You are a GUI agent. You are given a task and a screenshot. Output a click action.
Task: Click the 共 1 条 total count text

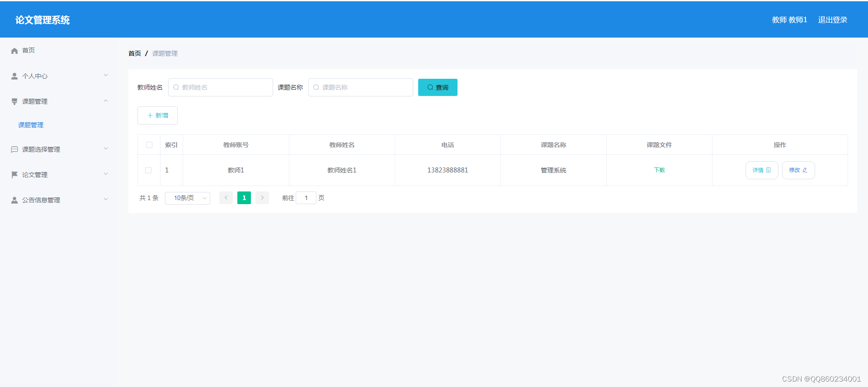[x=149, y=198]
